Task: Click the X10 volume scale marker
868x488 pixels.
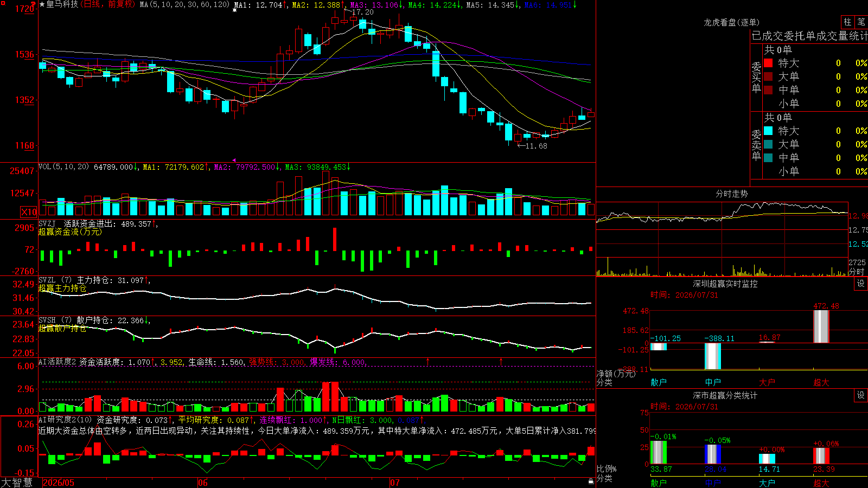Action: click(x=29, y=212)
